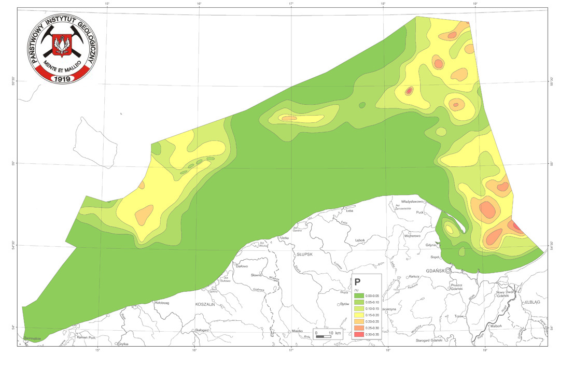Click the Kołobrzeg town label
588x382 pixels.
163,302
